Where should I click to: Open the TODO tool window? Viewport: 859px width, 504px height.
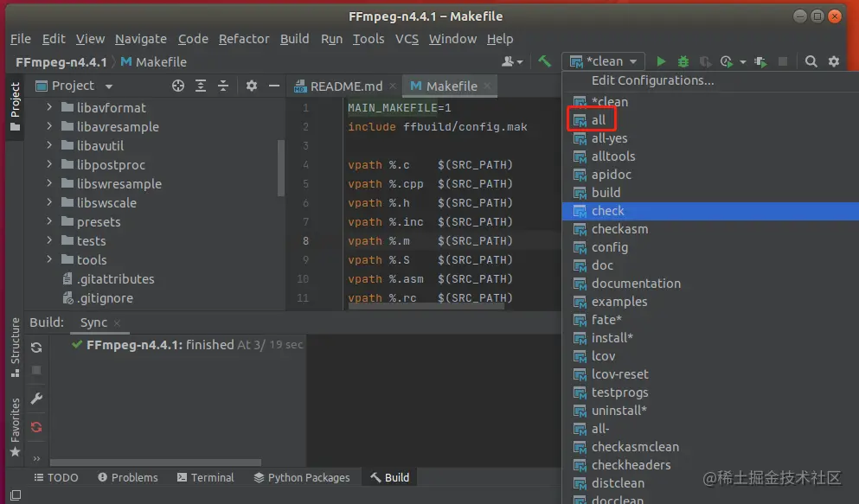[x=56, y=478]
